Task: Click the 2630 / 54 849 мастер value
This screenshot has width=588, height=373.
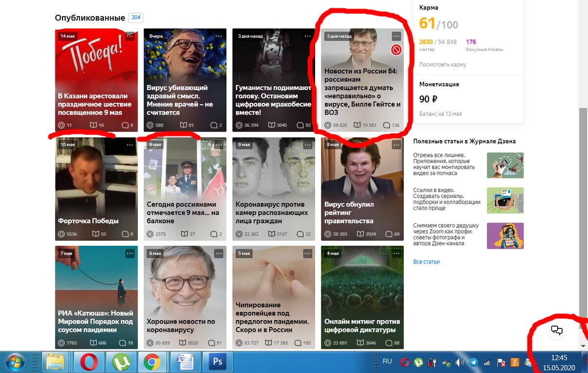Action: coord(438,42)
